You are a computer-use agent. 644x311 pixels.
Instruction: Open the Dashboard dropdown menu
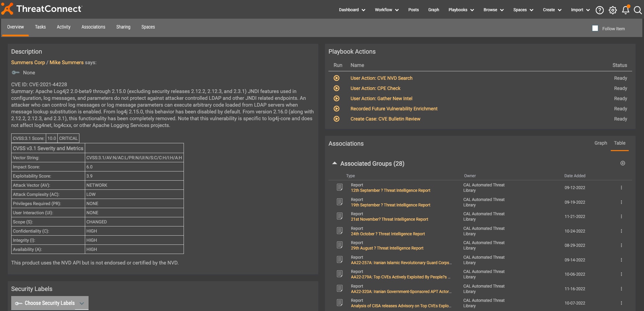pyautogui.click(x=352, y=10)
